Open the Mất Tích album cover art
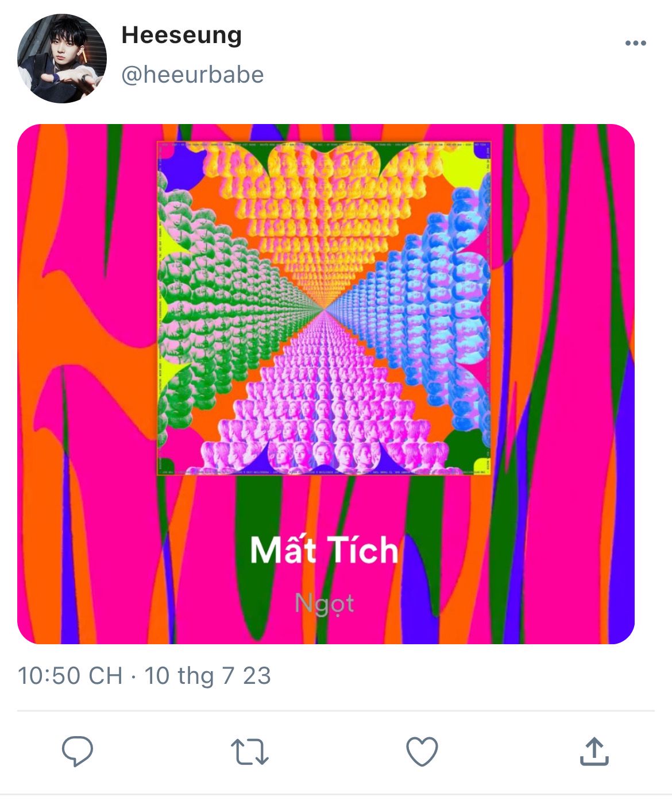 click(x=325, y=308)
